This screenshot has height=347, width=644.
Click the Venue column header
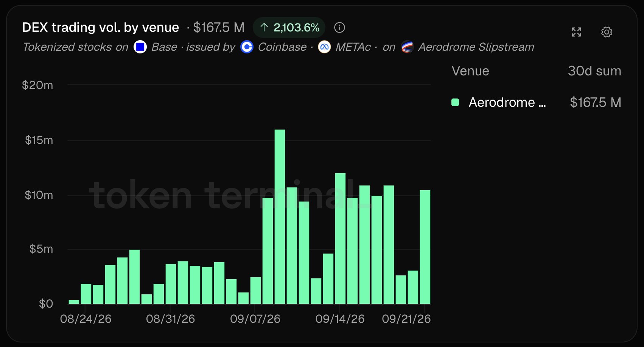point(470,71)
